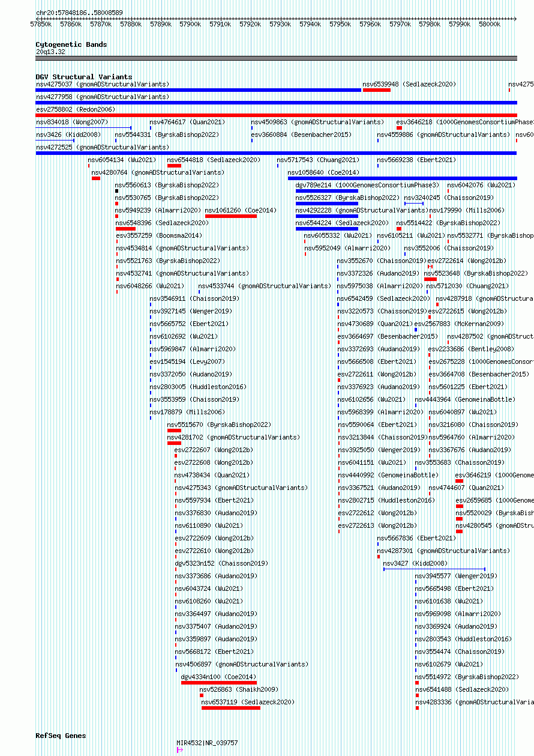Image resolution: width=534 pixels, height=756 pixels.
Task: Click the nsv4275037 gnomAD blue variant bar
Action: click(199, 90)
